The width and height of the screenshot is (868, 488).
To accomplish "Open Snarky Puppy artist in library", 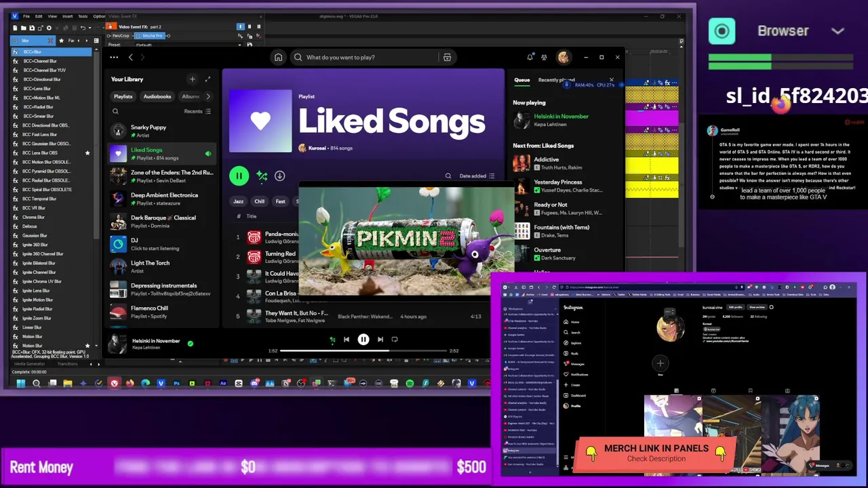I will pos(162,131).
